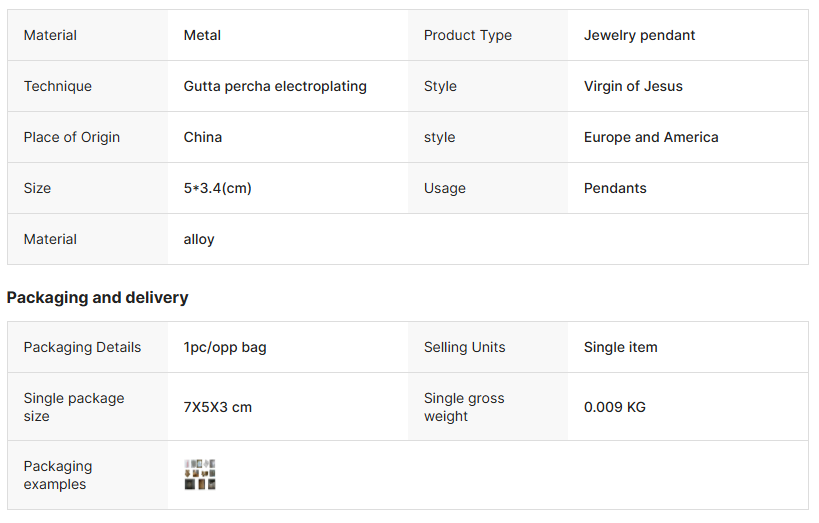This screenshot has height=523, width=819.
Task: Select the "alloy" material value
Action: pos(199,239)
